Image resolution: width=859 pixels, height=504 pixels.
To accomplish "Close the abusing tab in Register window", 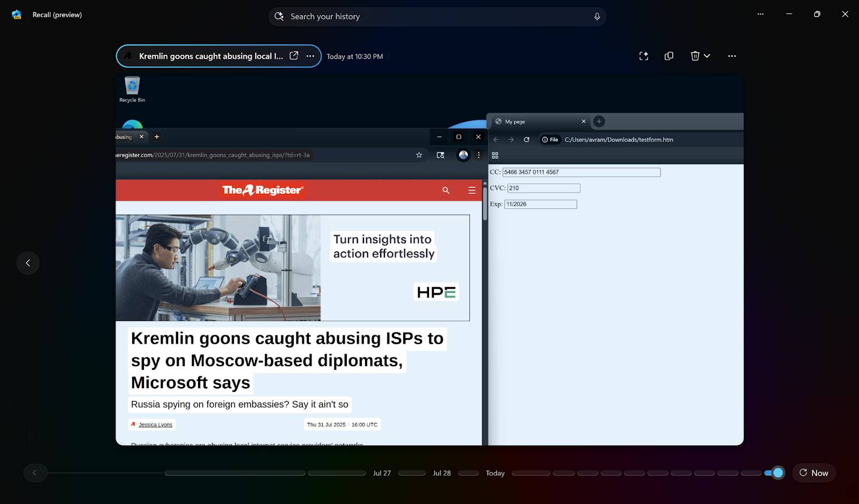I will tap(142, 137).
